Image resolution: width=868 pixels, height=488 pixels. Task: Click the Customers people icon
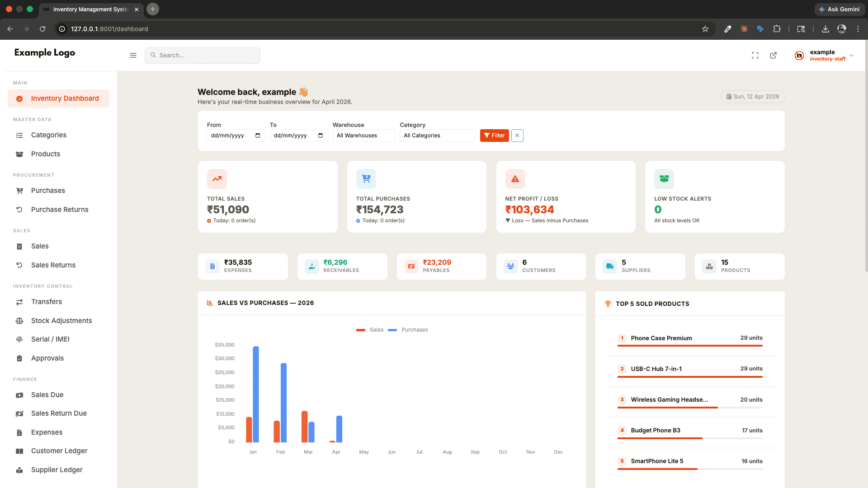coord(510,267)
